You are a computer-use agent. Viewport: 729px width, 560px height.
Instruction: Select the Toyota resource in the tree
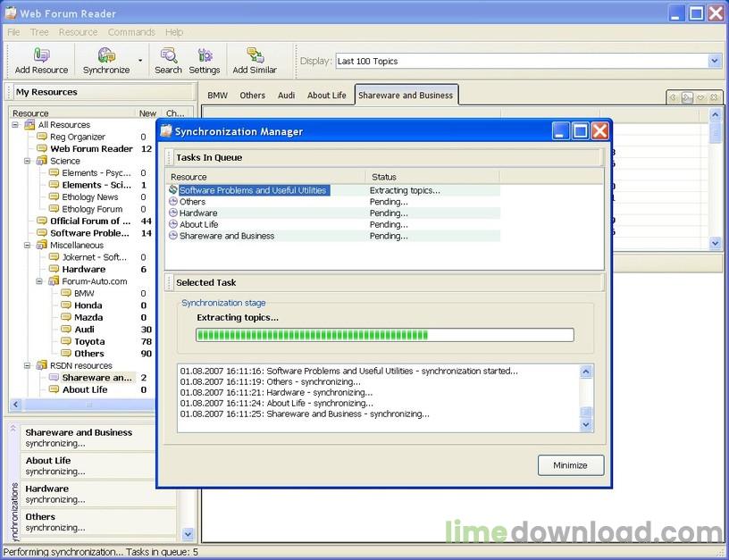[x=89, y=340]
